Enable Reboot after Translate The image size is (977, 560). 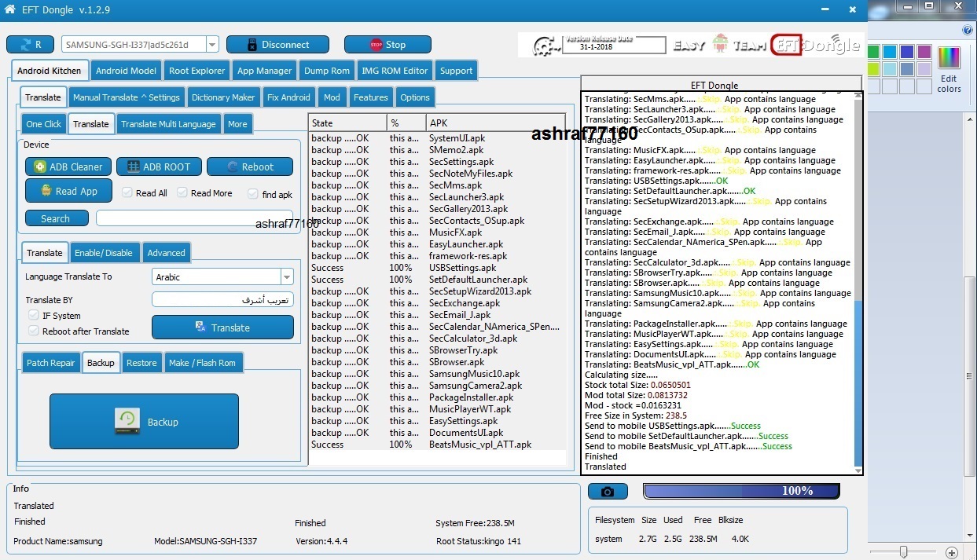[x=34, y=331]
